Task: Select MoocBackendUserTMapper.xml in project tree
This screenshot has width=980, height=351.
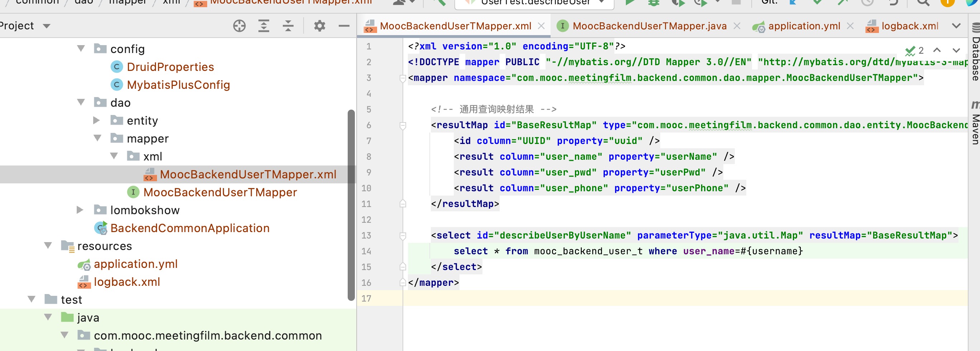Action: click(x=248, y=174)
